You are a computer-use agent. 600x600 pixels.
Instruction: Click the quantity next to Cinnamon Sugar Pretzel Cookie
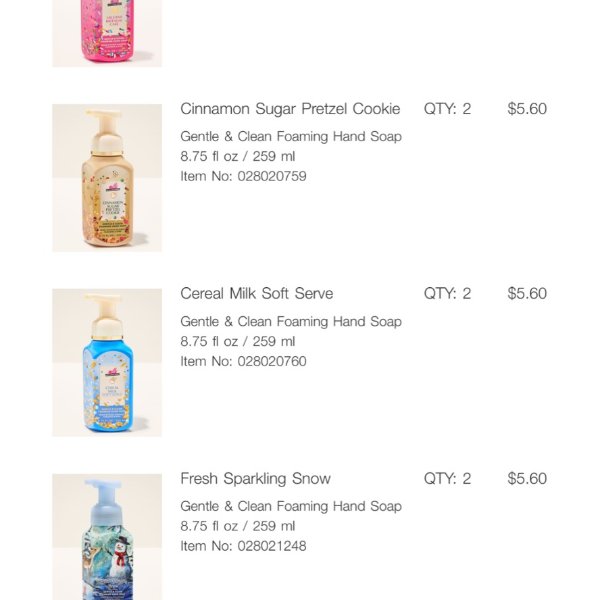[x=447, y=109]
